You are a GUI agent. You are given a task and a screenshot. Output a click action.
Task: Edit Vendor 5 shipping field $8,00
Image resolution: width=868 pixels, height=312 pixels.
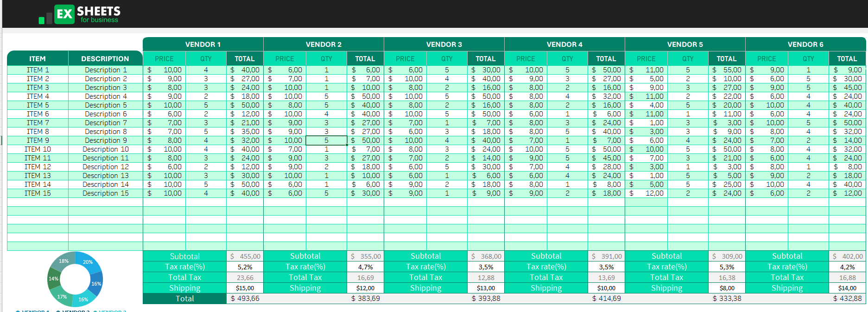point(727,288)
